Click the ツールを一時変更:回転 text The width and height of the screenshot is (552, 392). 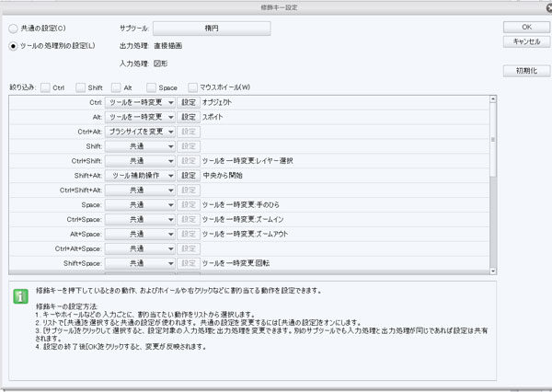click(236, 263)
